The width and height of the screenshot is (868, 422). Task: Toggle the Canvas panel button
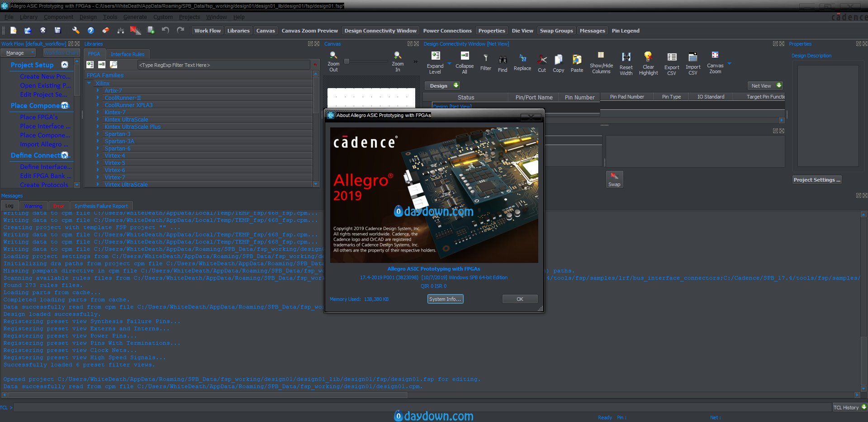coord(266,31)
